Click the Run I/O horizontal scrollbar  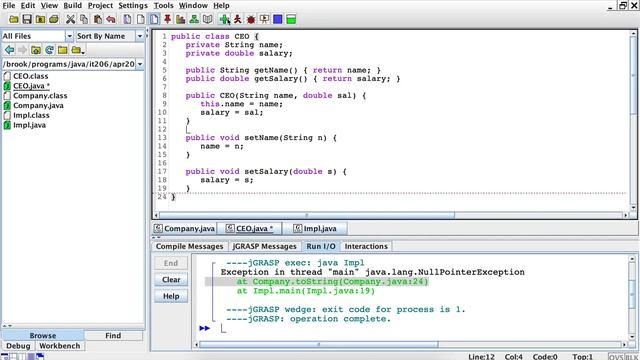pos(318,344)
